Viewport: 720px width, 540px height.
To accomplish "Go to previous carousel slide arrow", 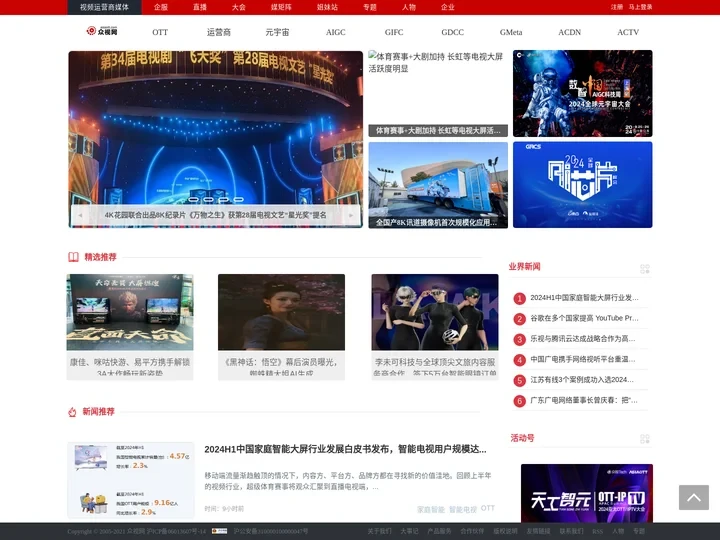I will coord(80,215).
